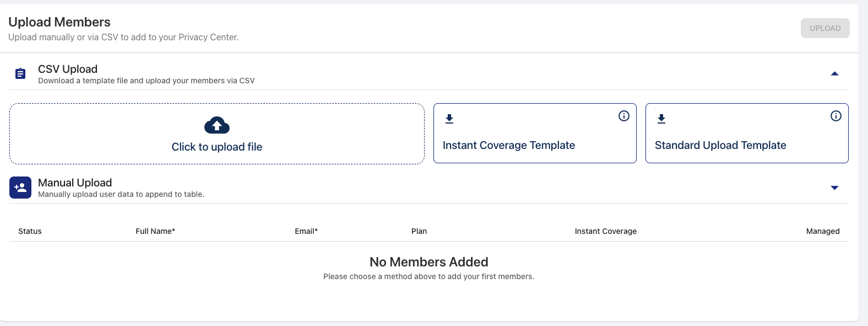Click the dashed file upload drop zone
868x326 pixels.
217,133
